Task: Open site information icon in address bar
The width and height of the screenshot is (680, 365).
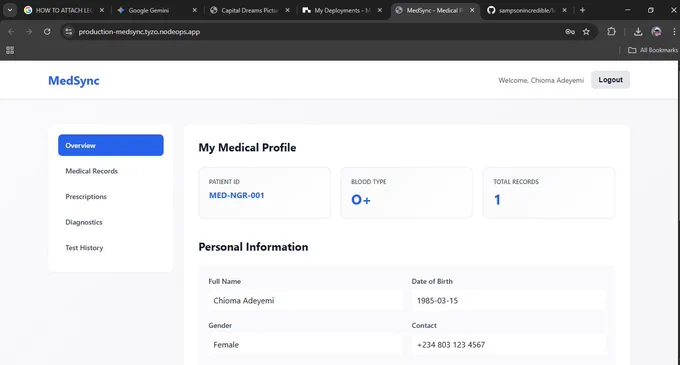Action: click(x=69, y=32)
